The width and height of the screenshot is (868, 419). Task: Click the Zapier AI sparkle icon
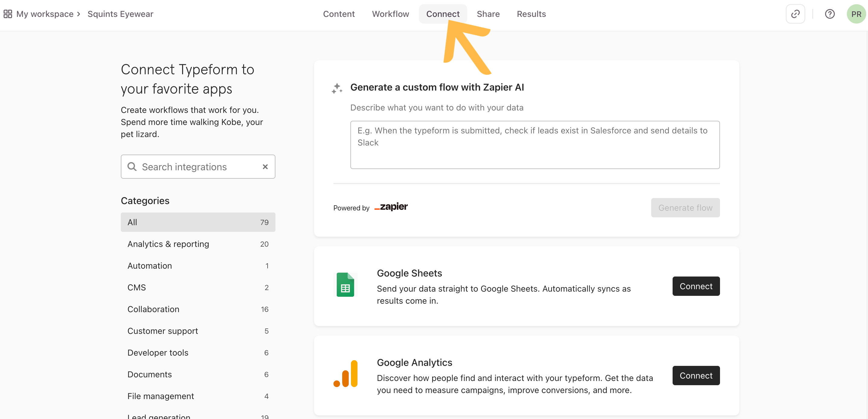(337, 88)
